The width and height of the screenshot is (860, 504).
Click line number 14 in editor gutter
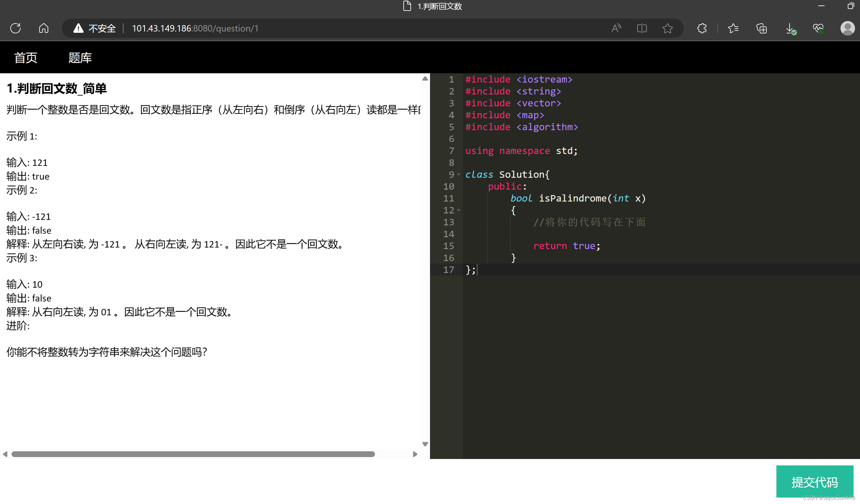[x=448, y=234]
